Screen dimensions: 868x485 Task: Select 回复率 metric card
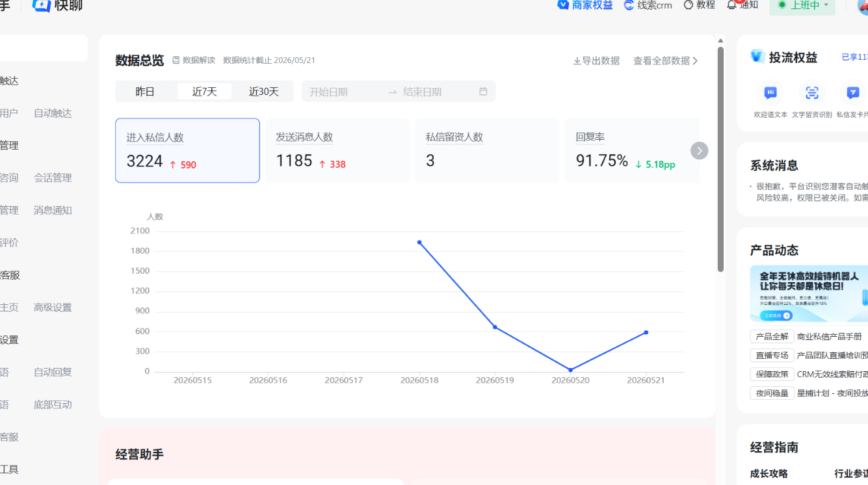[633, 150]
